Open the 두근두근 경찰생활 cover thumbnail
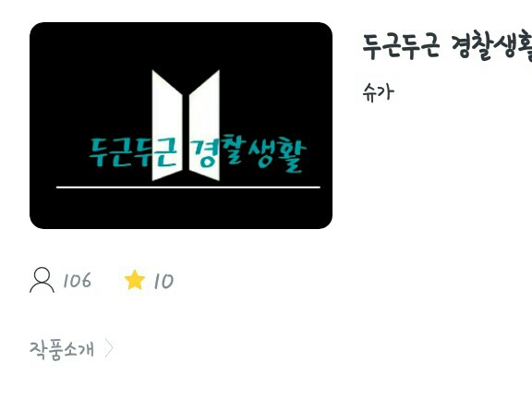Screen dimensions: 532x399 [181, 126]
